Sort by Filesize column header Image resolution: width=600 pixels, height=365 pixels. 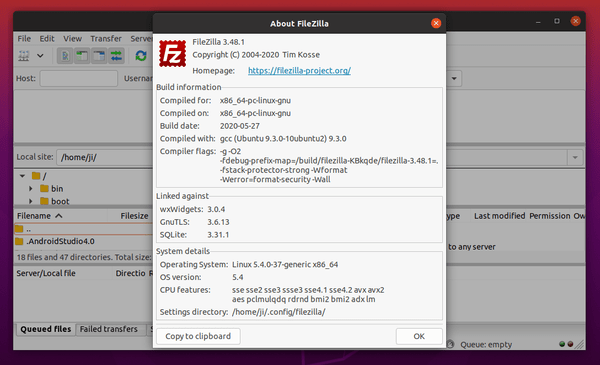click(x=134, y=216)
